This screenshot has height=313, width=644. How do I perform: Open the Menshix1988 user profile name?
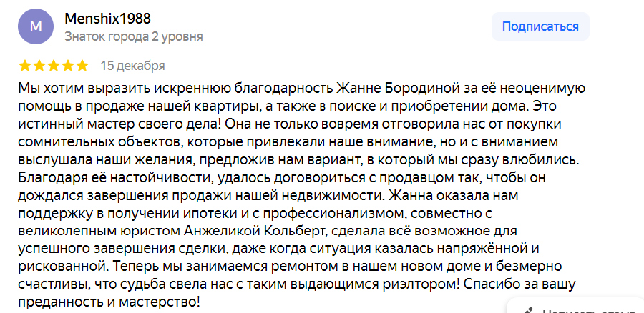(108, 19)
